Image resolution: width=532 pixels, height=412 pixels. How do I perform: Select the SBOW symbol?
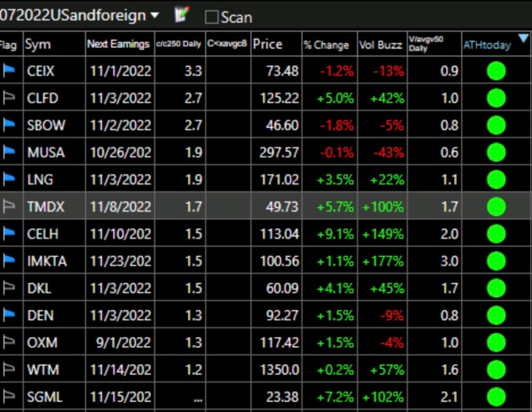46,125
